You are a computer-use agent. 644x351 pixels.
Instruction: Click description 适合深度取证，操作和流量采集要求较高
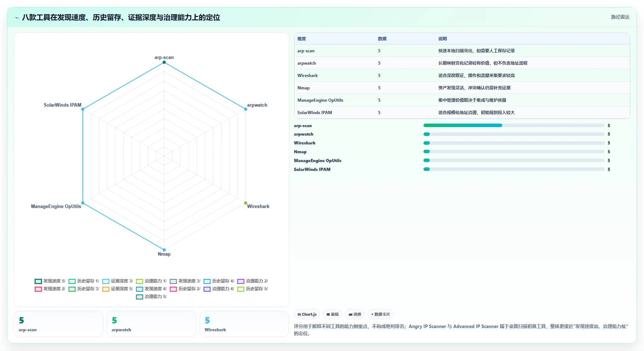pos(476,76)
